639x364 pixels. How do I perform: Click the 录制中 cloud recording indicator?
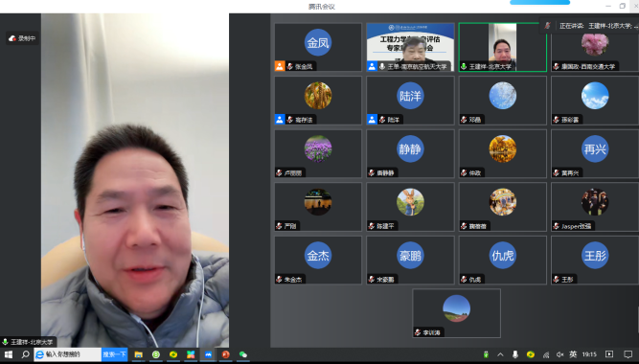tap(22, 38)
